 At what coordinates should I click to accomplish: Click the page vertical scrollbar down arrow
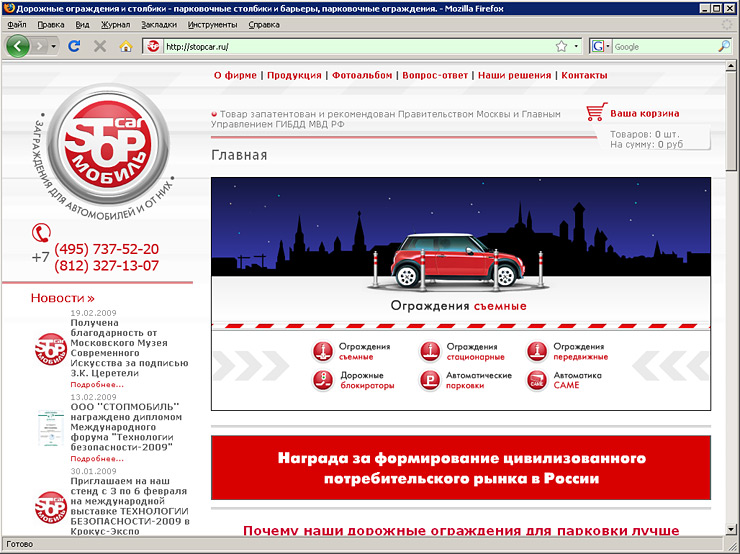(732, 531)
